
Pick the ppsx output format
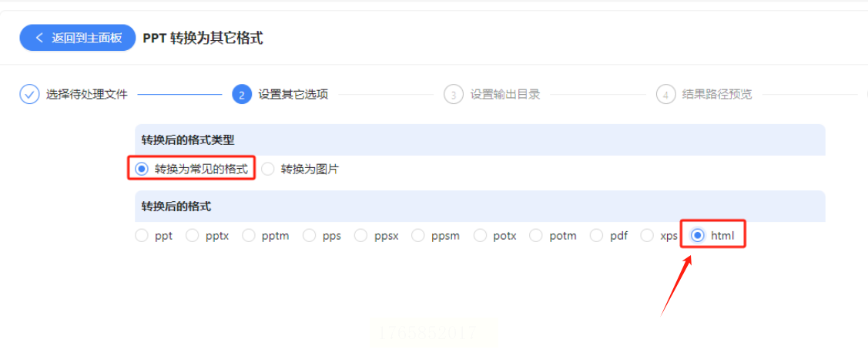click(361, 236)
